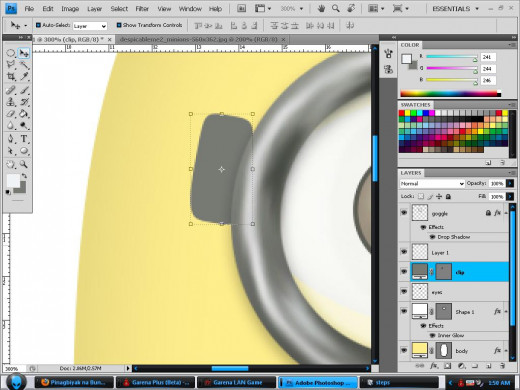Image resolution: width=520 pixels, height=390 pixels.
Task: Hide the body layer
Action: (404, 350)
